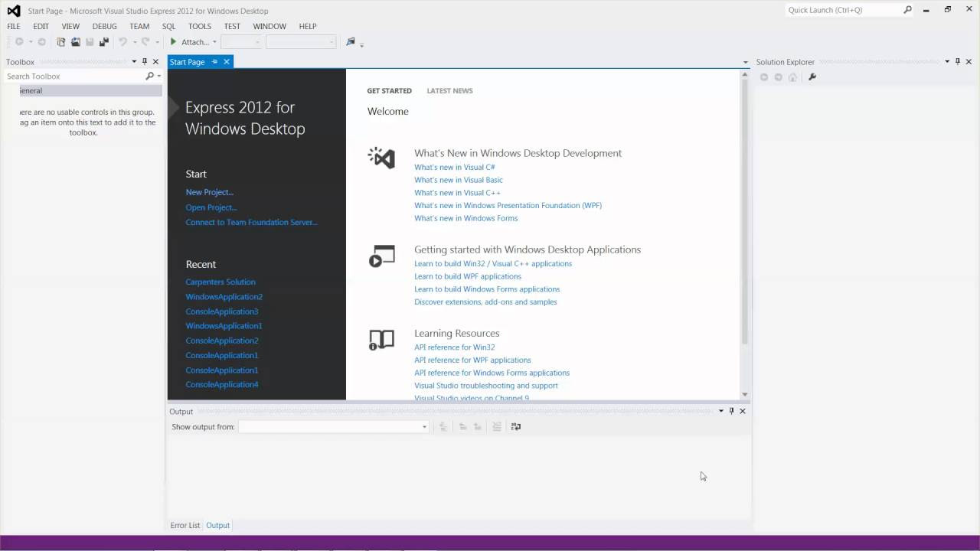Click the Quick Launch search magnifier icon
The image size is (980, 551).
pos(907,10)
